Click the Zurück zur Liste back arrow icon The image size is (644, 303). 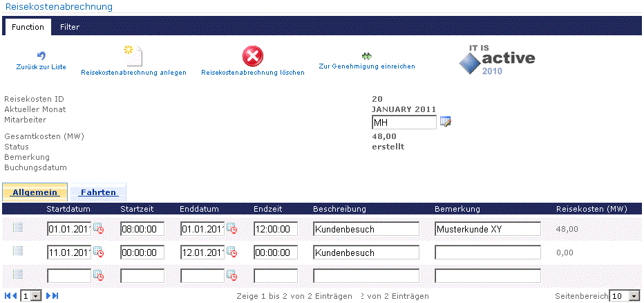click(41, 55)
